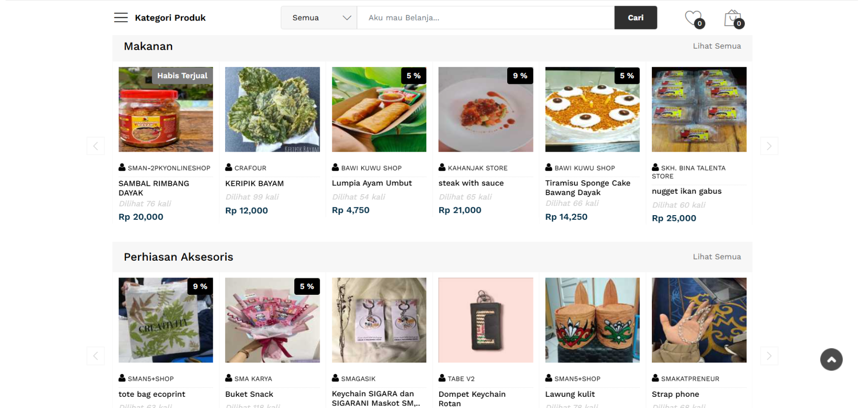Viewport: 868px width, 408px height.
Task: Open the Tiramisu Sponge Cake Bawang Dayak title
Action: pyautogui.click(x=587, y=188)
